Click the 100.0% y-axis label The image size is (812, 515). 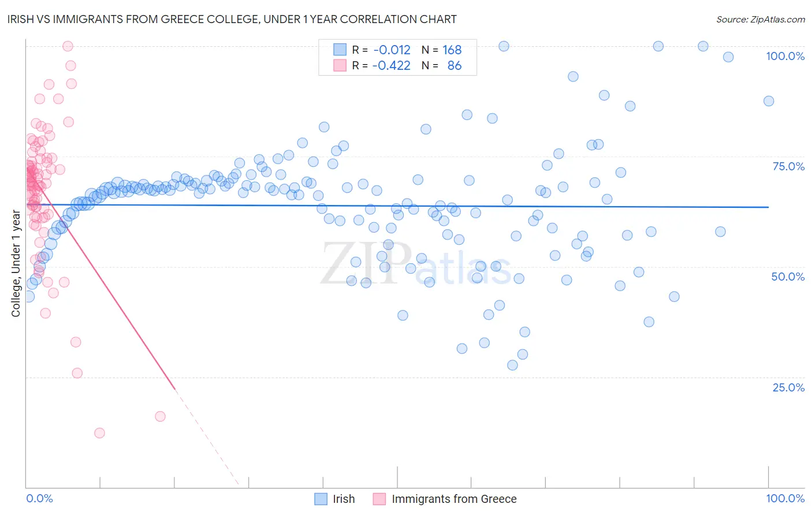click(x=785, y=56)
